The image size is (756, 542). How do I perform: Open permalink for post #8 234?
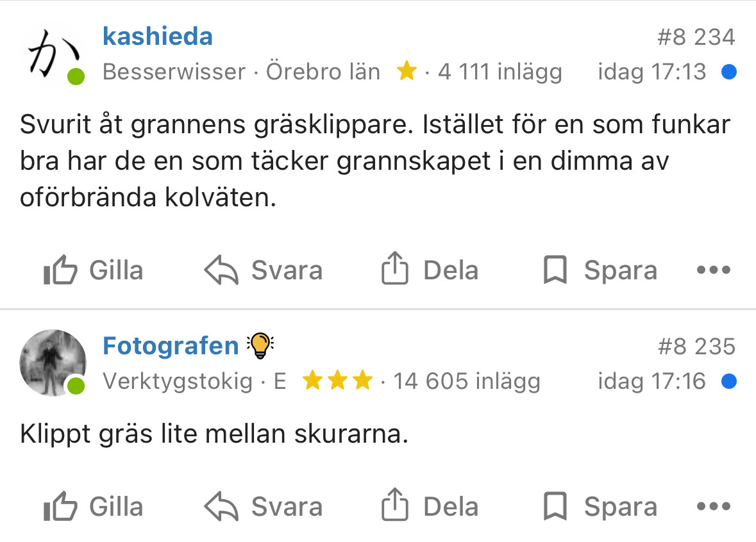[696, 37]
